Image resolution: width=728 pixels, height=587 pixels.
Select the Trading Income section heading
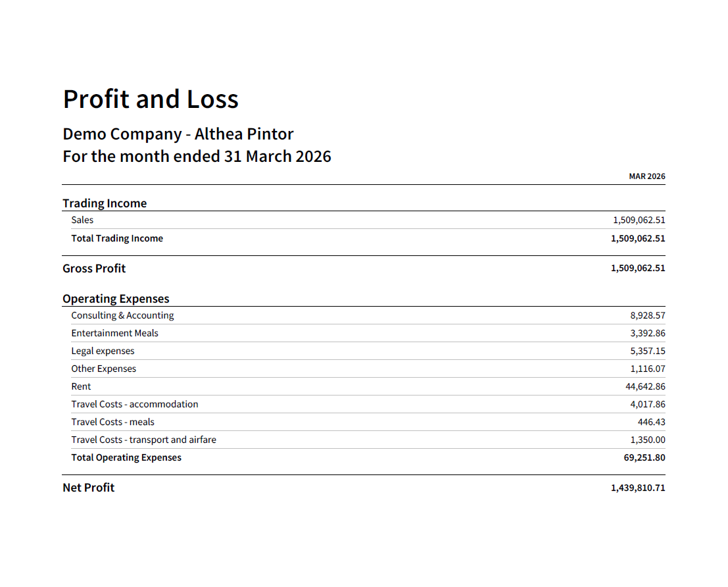[x=105, y=203]
